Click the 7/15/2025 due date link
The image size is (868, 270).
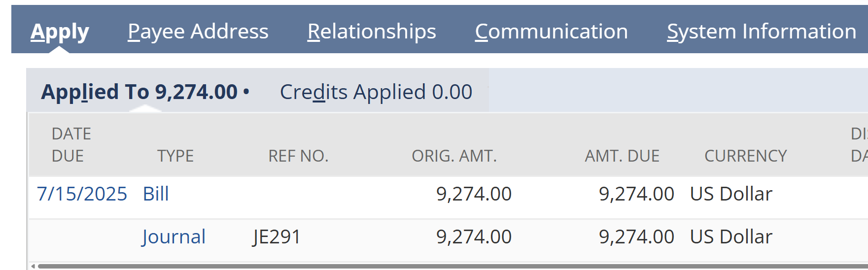coord(82,194)
